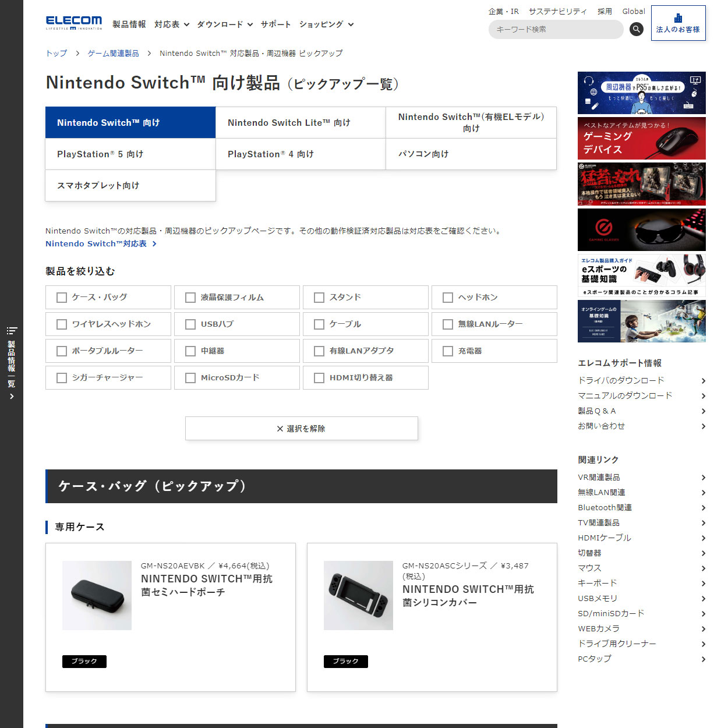Click the search magnifier button

pos(637,29)
